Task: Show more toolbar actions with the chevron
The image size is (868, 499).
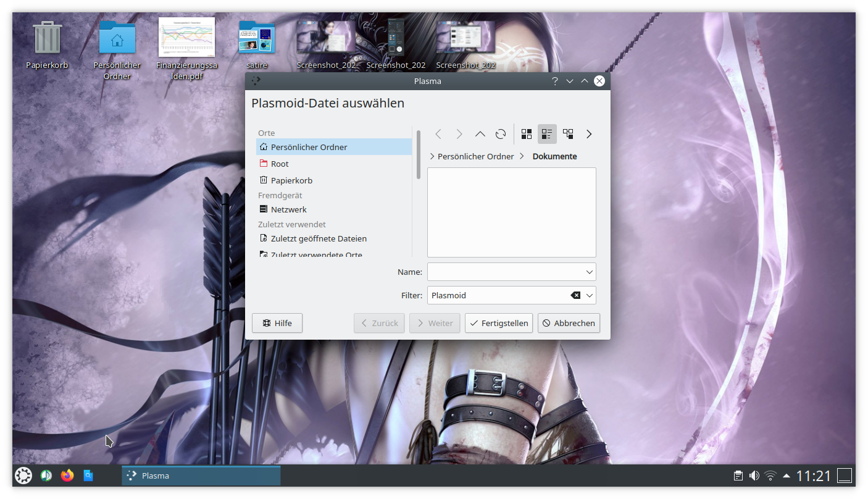Action: (x=589, y=134)
